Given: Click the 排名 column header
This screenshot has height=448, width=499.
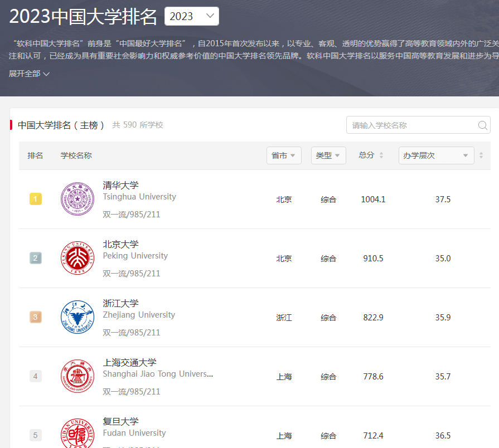Looking at the screenshot, I should pyautogui.click(x=35, y=155).
